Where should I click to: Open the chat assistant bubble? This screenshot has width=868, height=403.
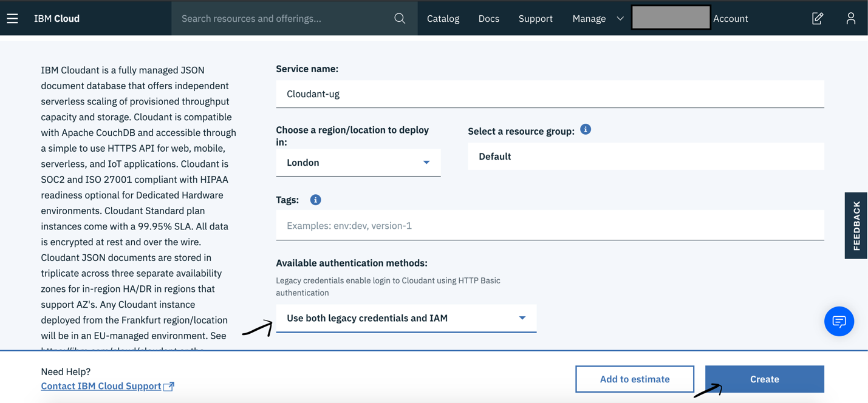click(839, 321)
